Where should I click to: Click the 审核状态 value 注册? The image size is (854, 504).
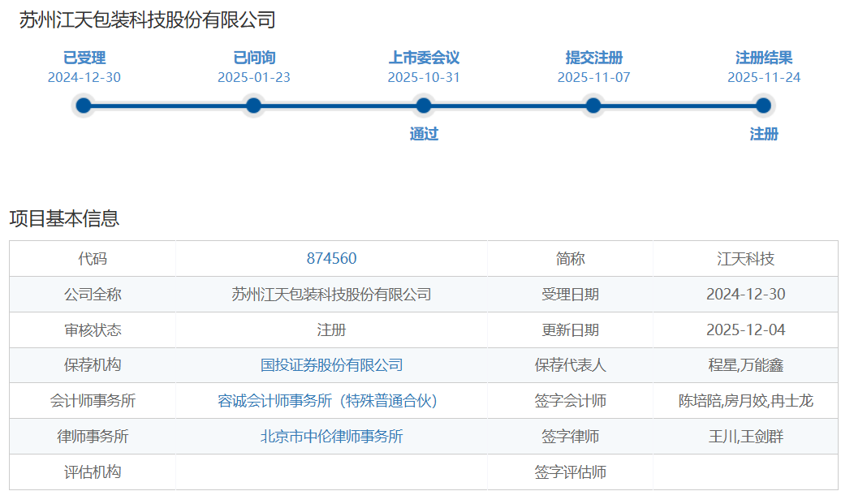tap(330, 330)
